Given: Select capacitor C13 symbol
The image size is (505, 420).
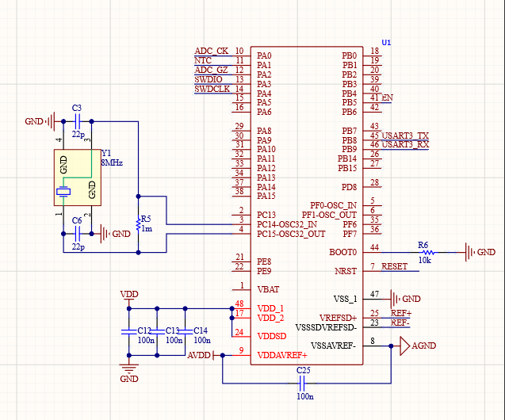Looking at the screenshot, I should tap(157, 331).
